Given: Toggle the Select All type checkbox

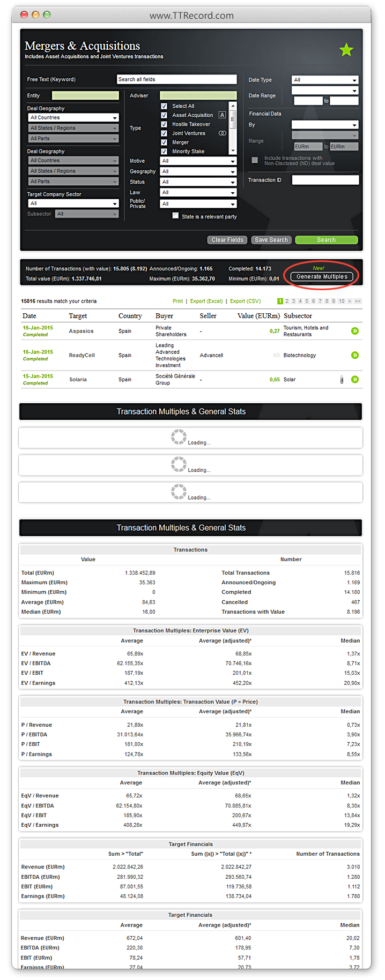Looking at the screenshot, I should (x=164, y=106).
